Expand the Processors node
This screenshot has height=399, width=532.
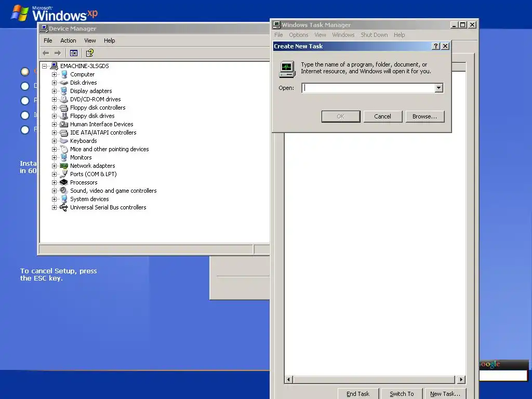click(x=54, y=182)
